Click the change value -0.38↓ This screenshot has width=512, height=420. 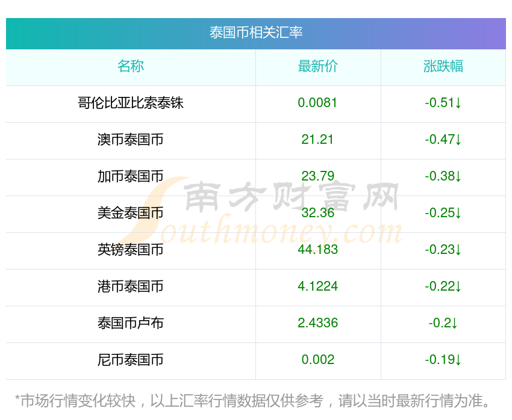443,176
